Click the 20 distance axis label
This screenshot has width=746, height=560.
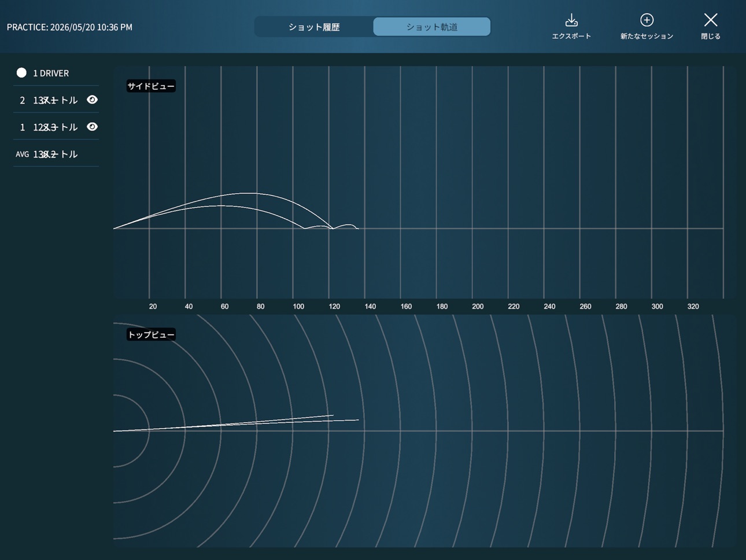[x=153, y=307]
